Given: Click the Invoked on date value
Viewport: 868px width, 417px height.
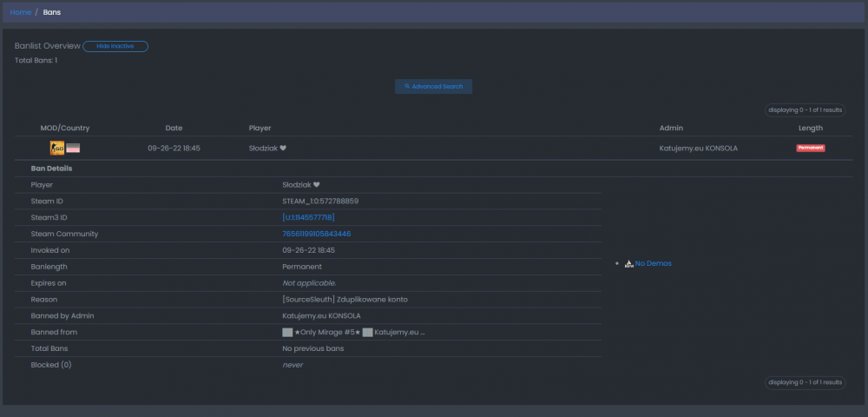Looking at the screenshot, I should point(308,250).
